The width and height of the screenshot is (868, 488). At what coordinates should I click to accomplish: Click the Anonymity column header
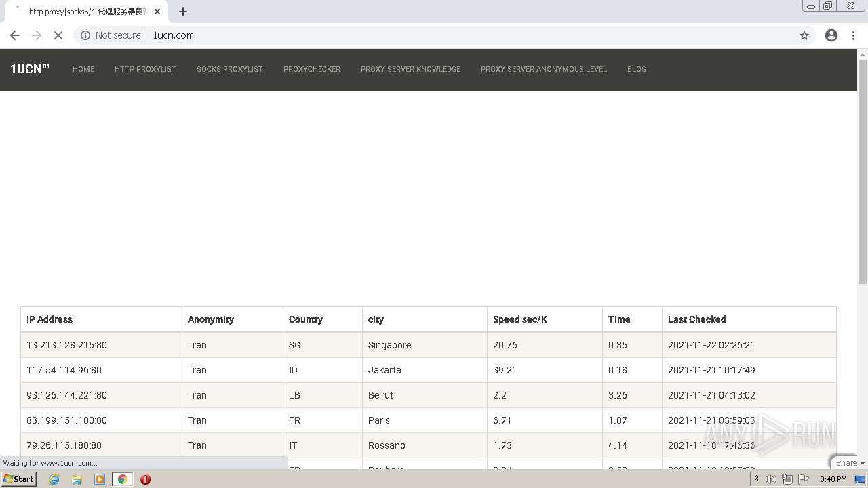click(233, 319)
